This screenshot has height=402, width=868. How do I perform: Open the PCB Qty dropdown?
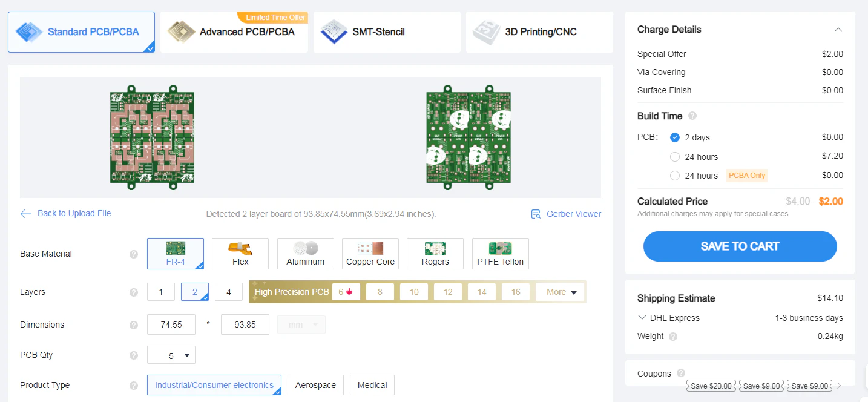[x=171, y=355]
